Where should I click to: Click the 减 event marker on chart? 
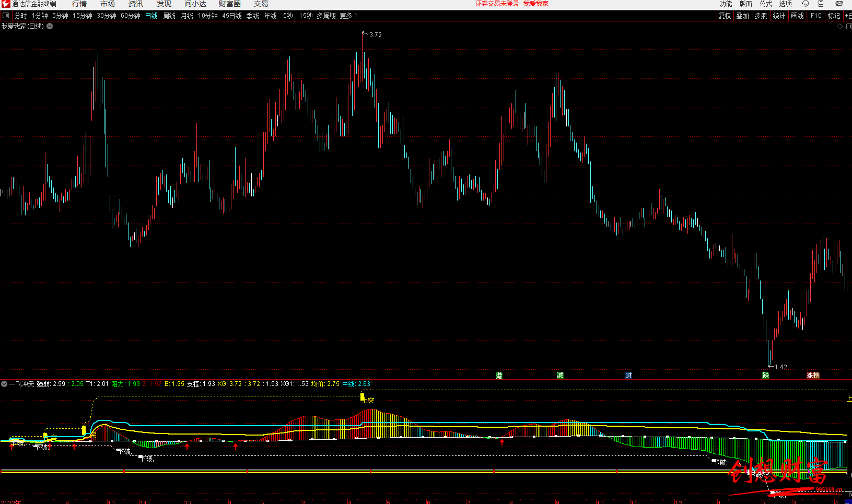[560, 376]
